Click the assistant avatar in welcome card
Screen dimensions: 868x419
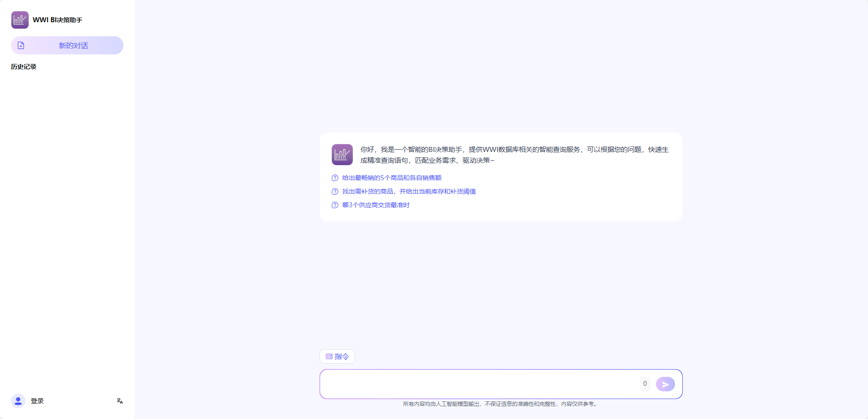click(342, 155)
